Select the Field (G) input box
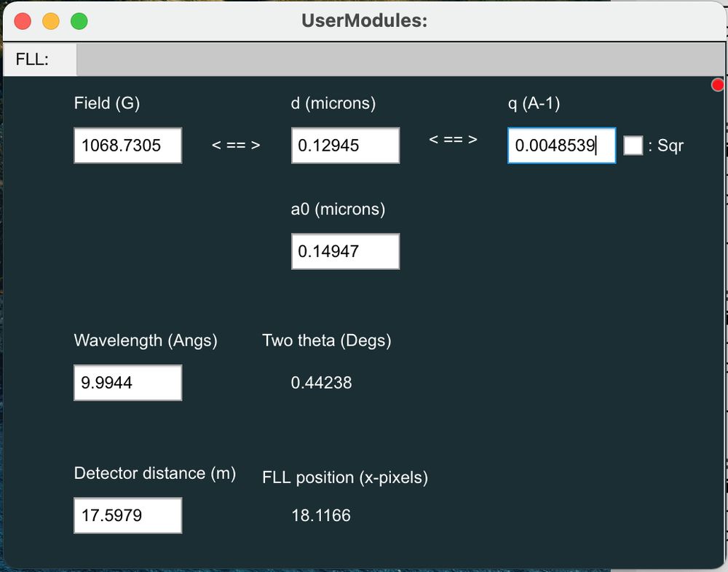The image size is (728, 572). pos(127,145)
